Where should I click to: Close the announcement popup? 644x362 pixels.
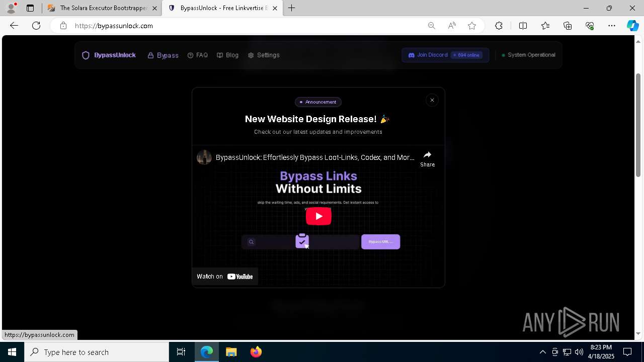pos(432,100)
